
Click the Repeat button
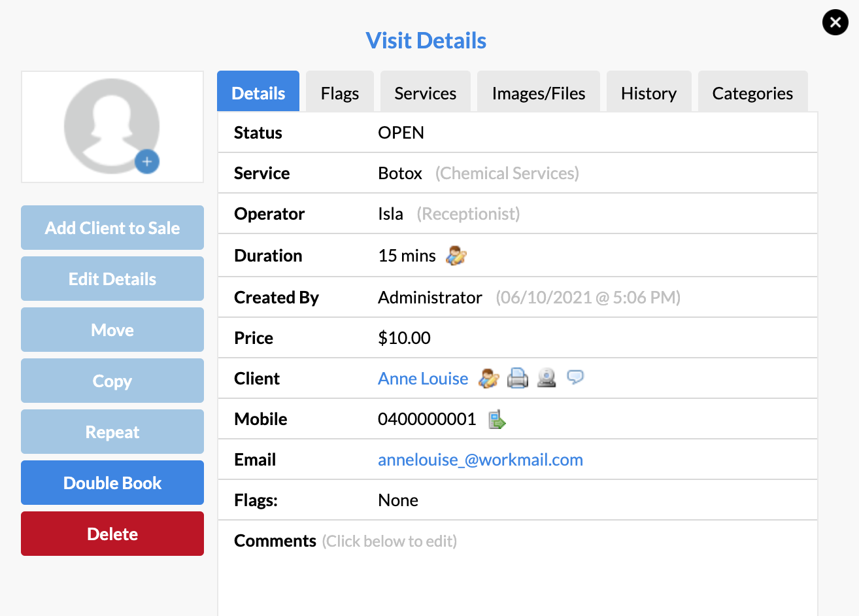coord(112,432)
